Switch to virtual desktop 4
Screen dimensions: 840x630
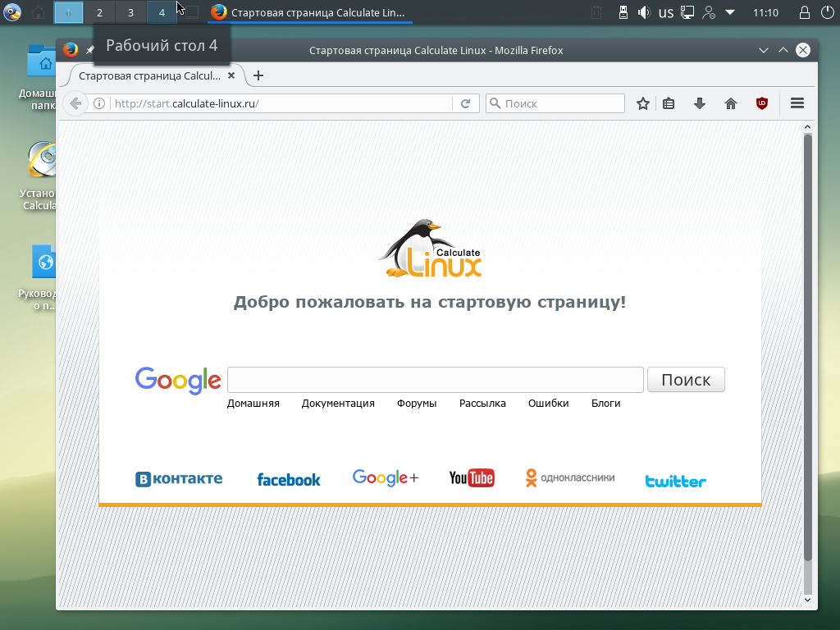(162, 12)
